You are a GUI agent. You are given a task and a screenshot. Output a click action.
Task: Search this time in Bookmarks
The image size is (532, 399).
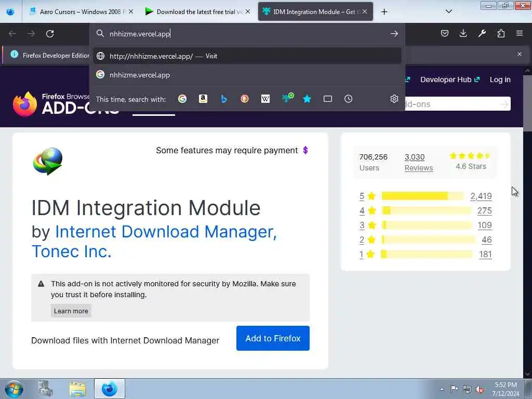pyautogui.click(x=307, y=99)
